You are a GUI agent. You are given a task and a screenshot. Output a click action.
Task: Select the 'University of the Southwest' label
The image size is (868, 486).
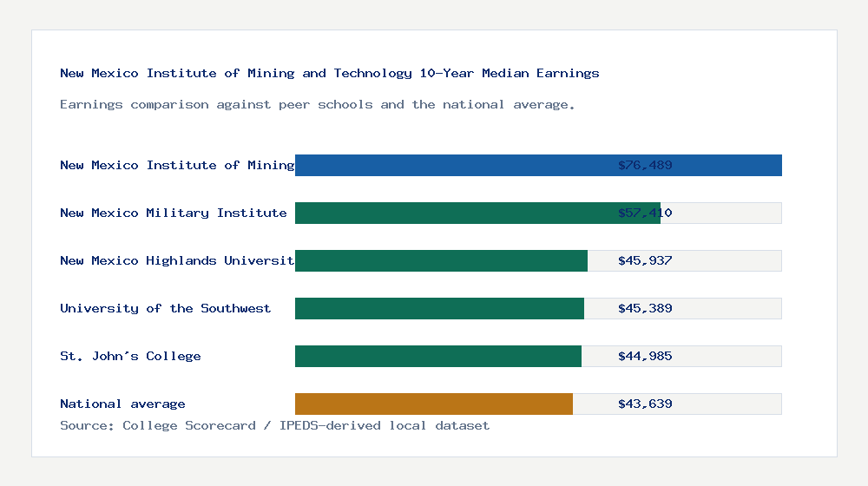[166, 308]
